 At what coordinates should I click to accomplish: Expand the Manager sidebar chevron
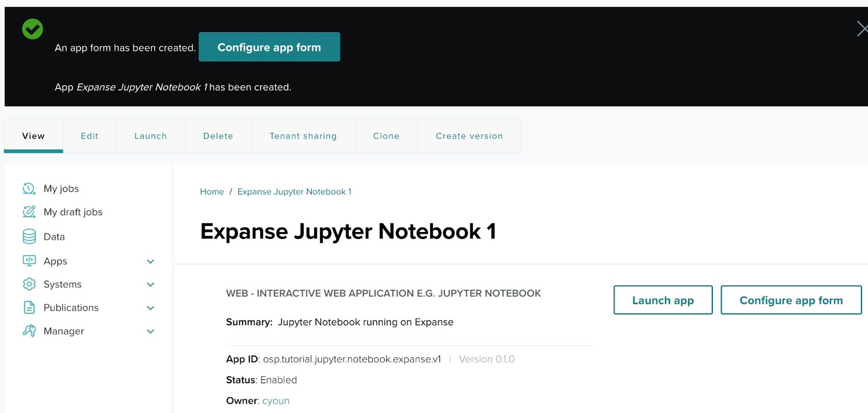[151, 331]
